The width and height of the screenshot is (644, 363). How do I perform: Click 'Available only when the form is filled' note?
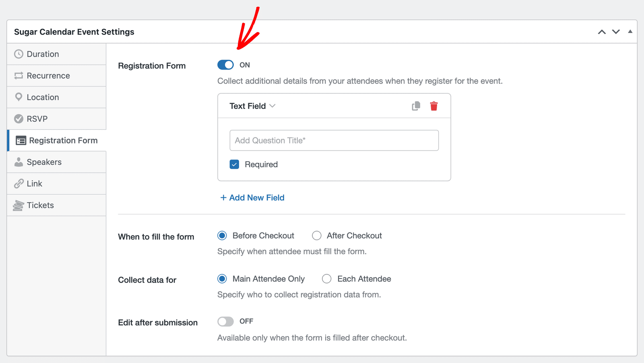[312, 338]
